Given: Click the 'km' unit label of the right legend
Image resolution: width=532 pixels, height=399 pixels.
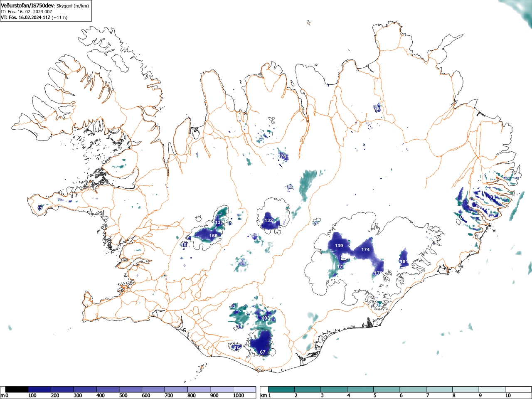Looking at the screenshot, I should [263, 396].
